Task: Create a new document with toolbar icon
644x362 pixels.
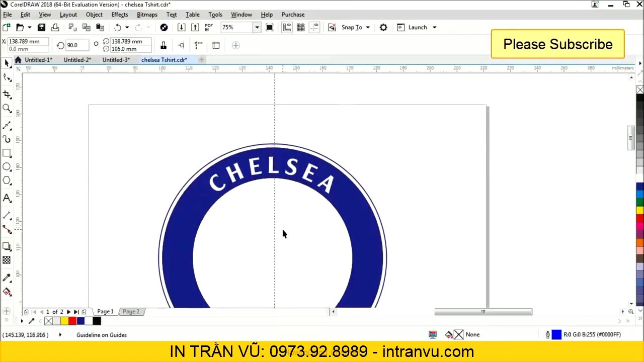Action: point(6,27)
